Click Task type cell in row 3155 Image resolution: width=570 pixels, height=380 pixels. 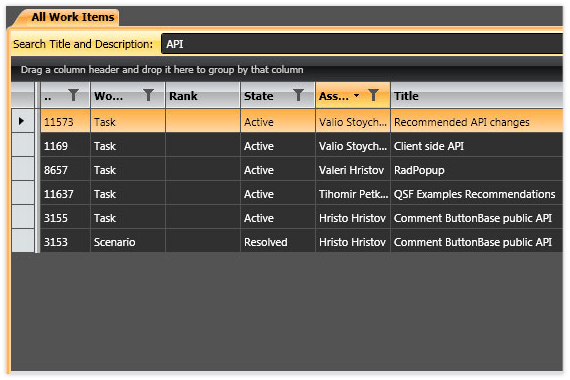click(128, 217)
